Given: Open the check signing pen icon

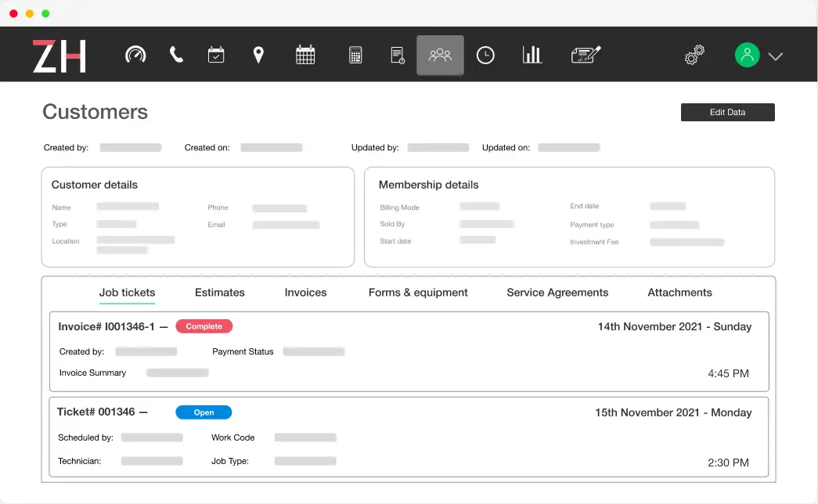Looking at the screenshot, I should (586, 55).
